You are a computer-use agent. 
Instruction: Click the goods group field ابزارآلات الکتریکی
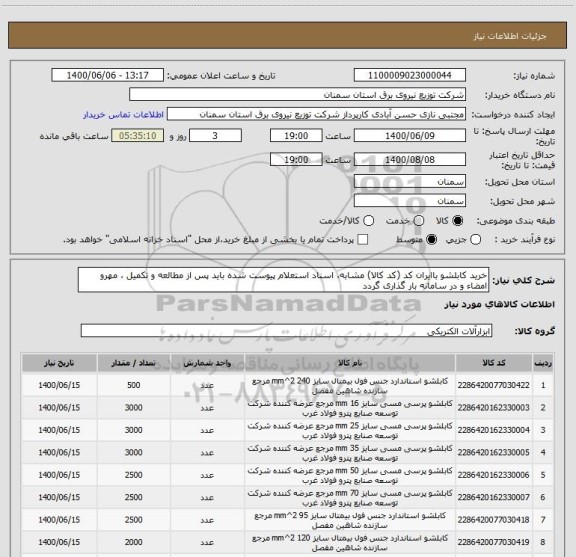point(286,331)
